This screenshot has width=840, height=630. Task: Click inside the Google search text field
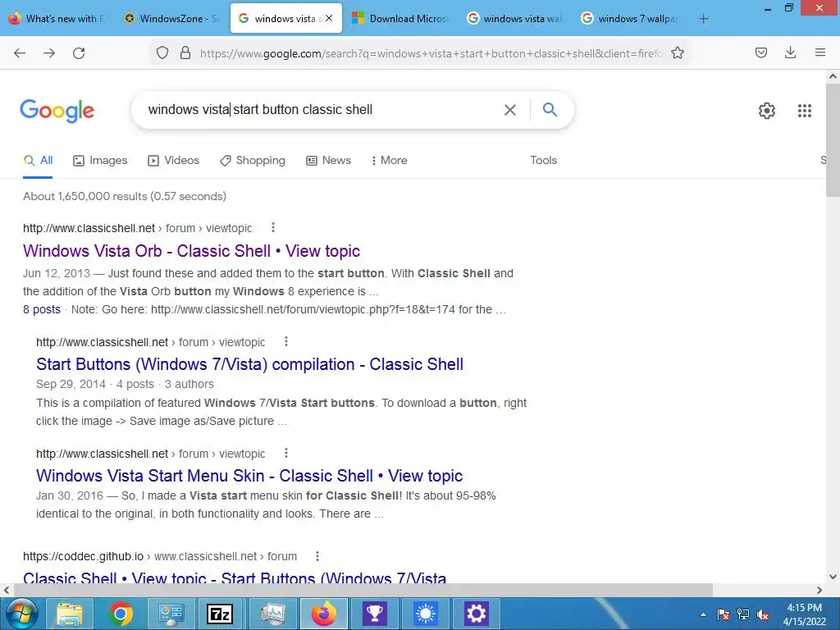tap(322, 110)
